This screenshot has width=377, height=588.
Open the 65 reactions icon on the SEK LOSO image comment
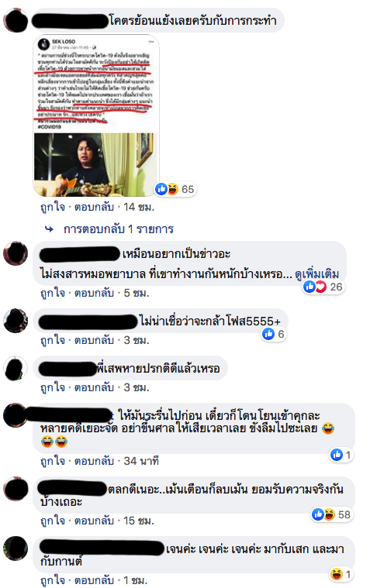(x=175, y=189)
